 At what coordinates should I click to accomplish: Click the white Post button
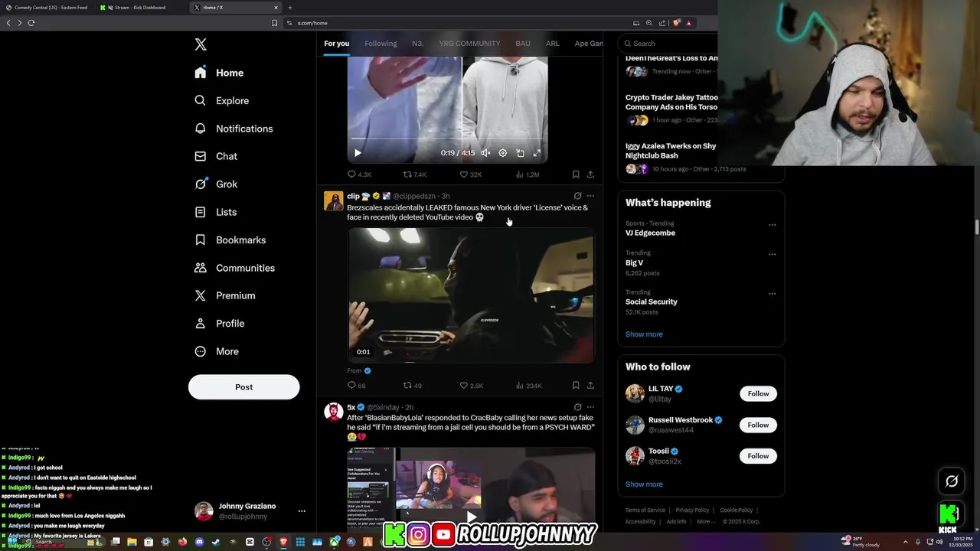point(243,386)
